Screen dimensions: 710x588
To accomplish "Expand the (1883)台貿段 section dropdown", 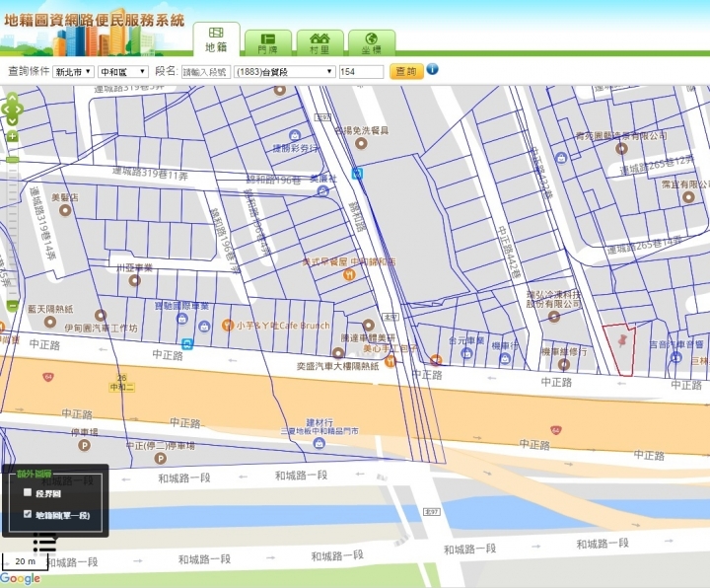I will click(285, 72).
